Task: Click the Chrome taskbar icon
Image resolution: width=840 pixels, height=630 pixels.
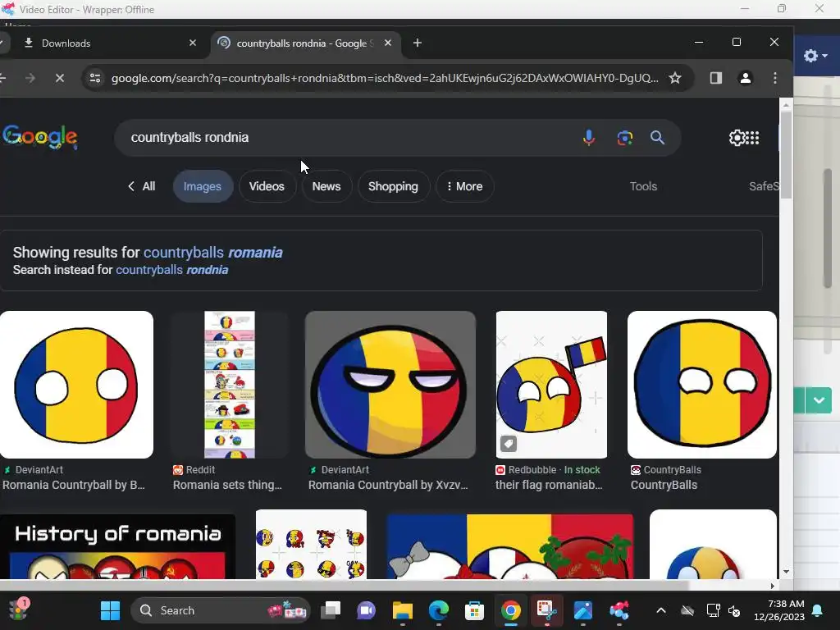Action: (510, 610)
